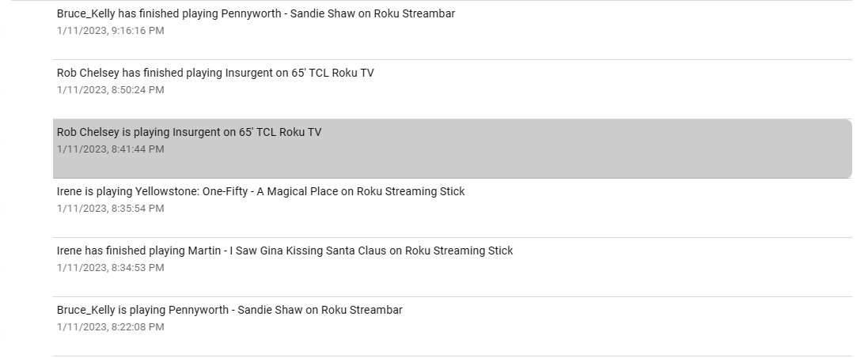Click "Roku Streaming Stick" in the Yellowstone entry
Image resolution: width=868 pixels, height=358 pixels.
click(x=411, y=191)
